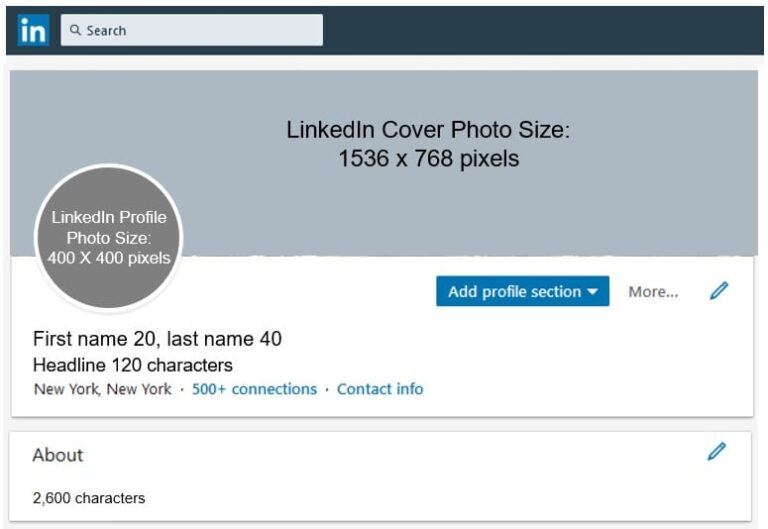Focus the Search input field
The image size is (768, 529).
pos(200,30)
